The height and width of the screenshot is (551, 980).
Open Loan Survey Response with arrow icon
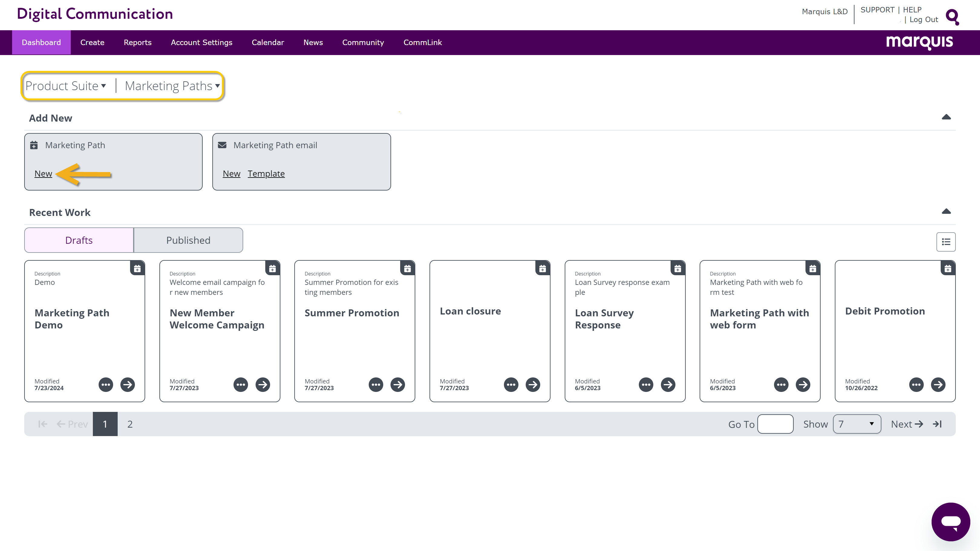point(668,384)
